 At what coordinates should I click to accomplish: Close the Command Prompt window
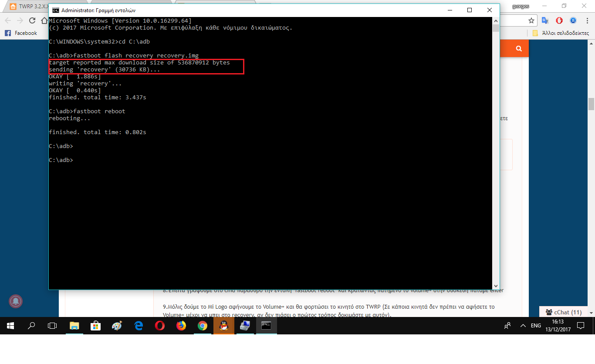[x=490, y=10]
